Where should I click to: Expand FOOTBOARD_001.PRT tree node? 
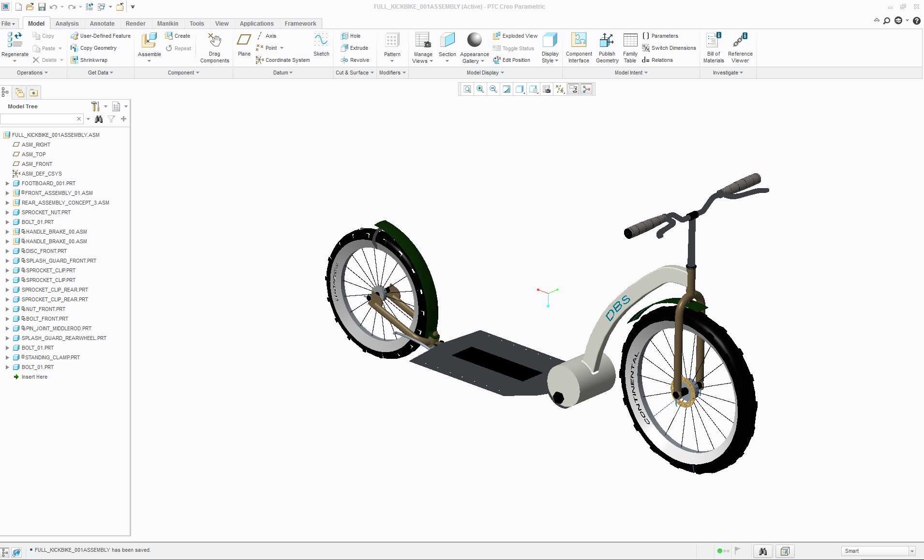click(x=7, y=183)
